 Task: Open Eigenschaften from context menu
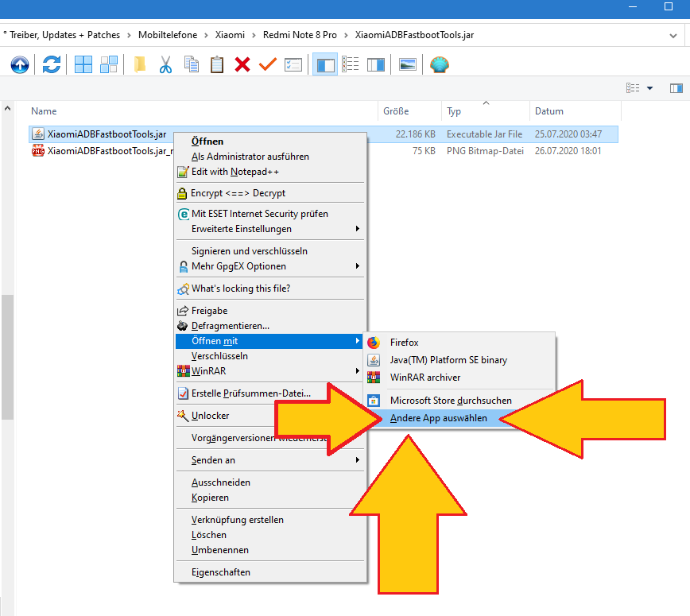270,572
